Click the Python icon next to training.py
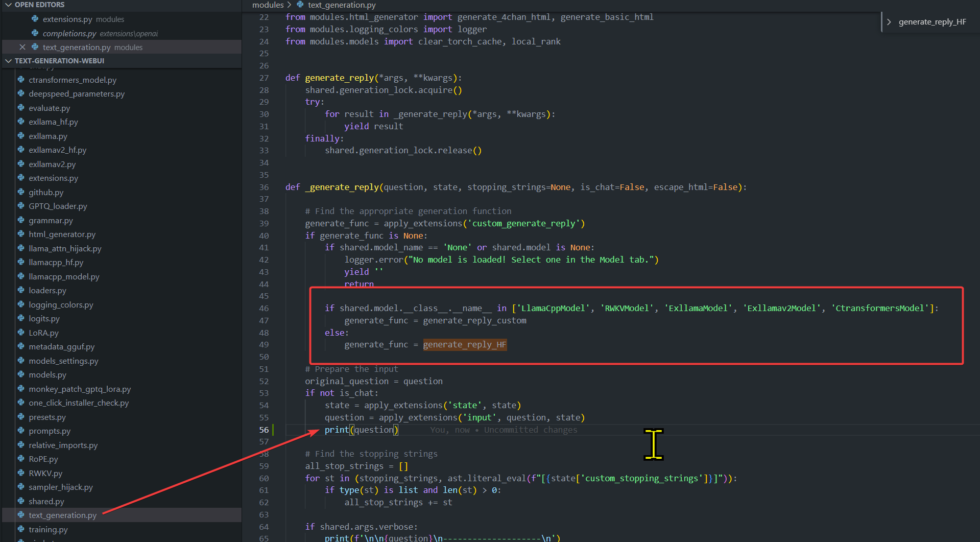980x542 pixels. (20, 529)
